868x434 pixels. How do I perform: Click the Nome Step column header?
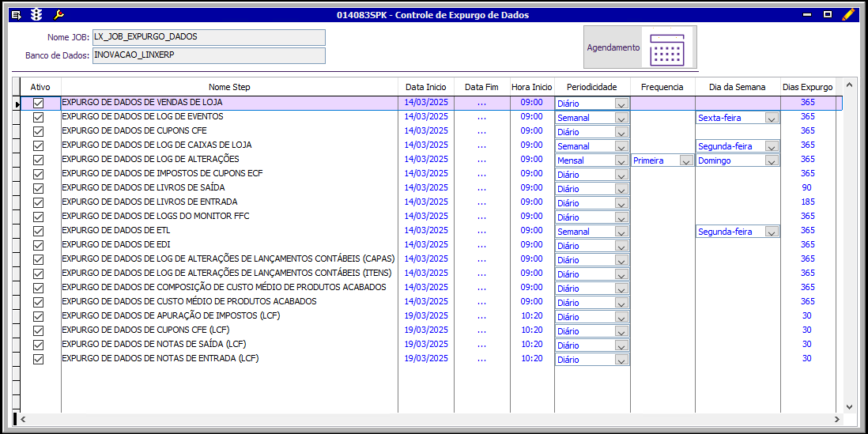[229, 87]
